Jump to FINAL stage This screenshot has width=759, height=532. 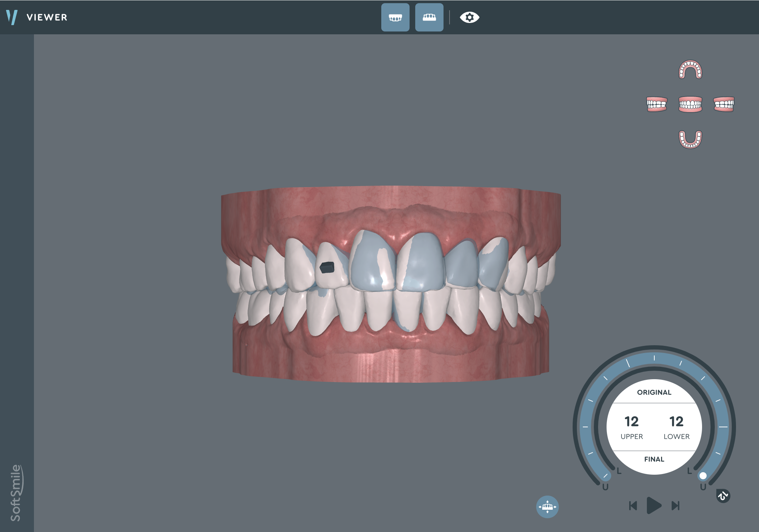[x=654, y=459]
